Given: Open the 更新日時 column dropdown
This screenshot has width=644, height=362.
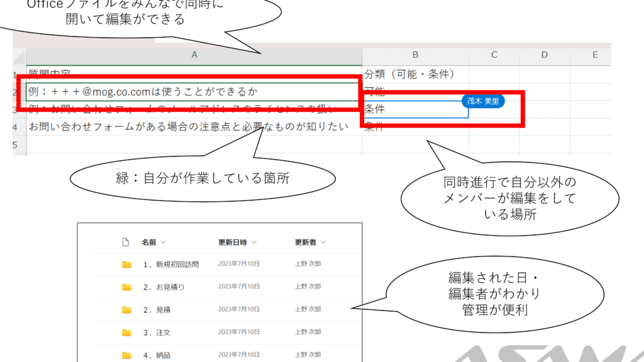Looking at the screenshot, I should coord(255,242).
